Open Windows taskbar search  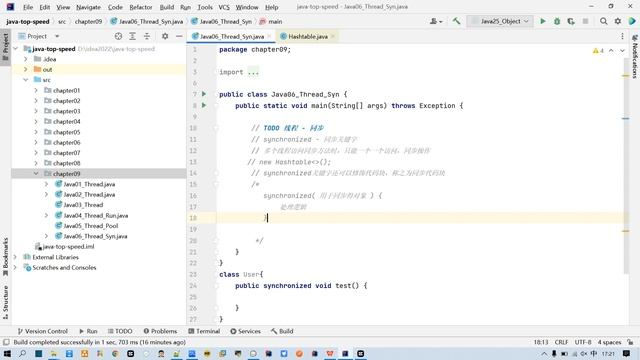[22, 353]
